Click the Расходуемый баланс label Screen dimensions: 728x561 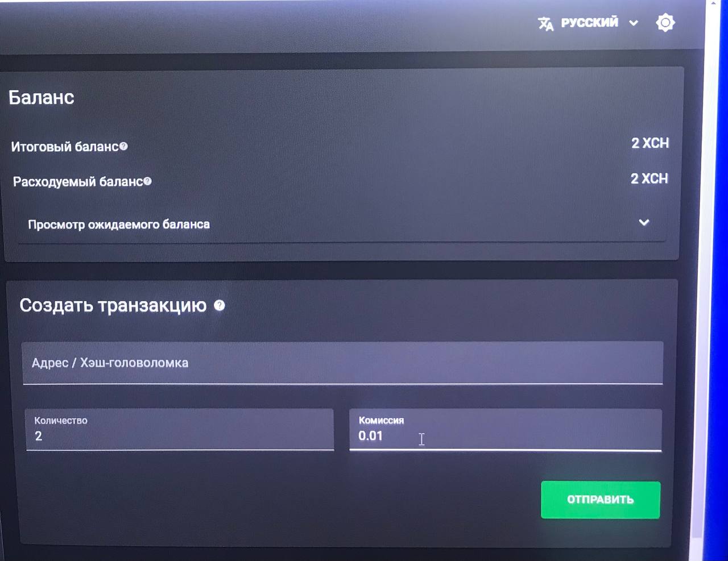[x=78, y=182]
